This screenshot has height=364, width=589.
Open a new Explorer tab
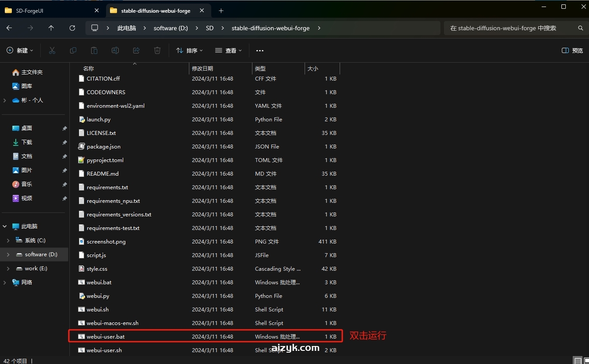[221, 11]
